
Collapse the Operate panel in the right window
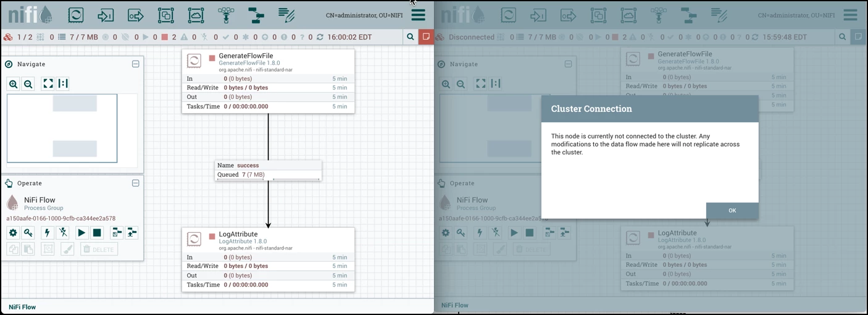569,183
